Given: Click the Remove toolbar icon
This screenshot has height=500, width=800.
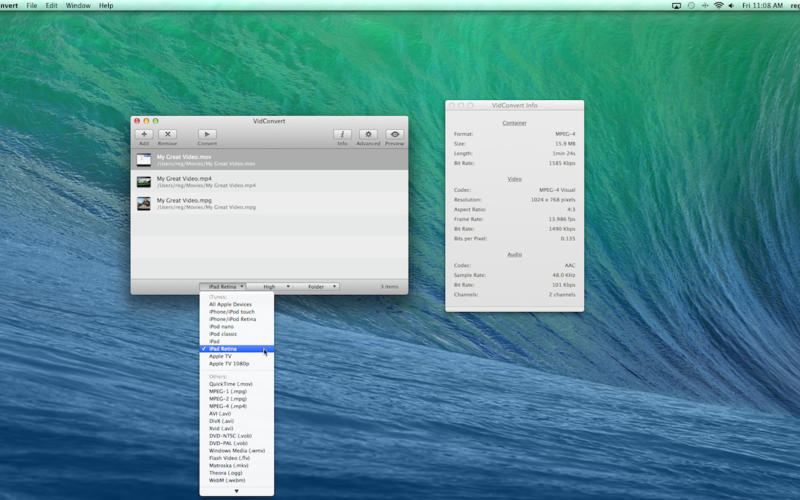Looking at the screenshot, I should click(x=167, y=134).
